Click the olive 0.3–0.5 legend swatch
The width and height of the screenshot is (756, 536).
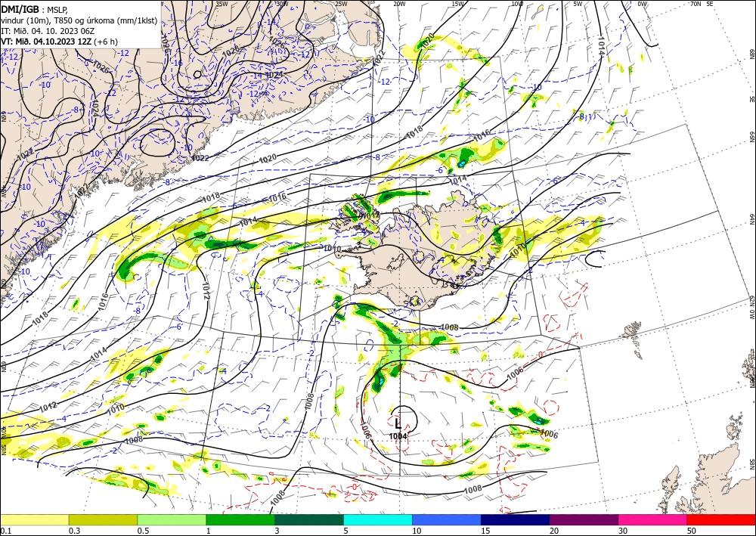(103, 519)
